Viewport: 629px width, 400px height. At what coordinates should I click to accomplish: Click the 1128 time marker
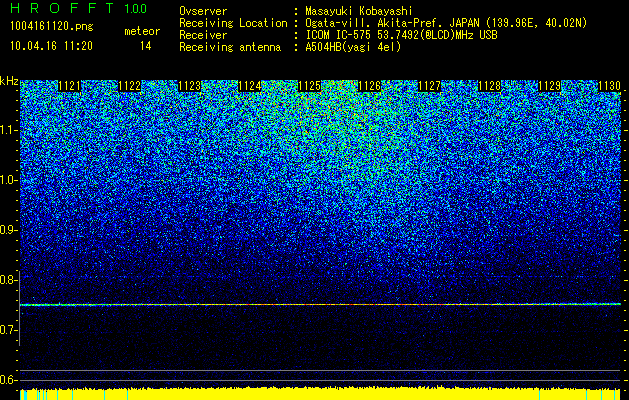[x=489, y=86]
